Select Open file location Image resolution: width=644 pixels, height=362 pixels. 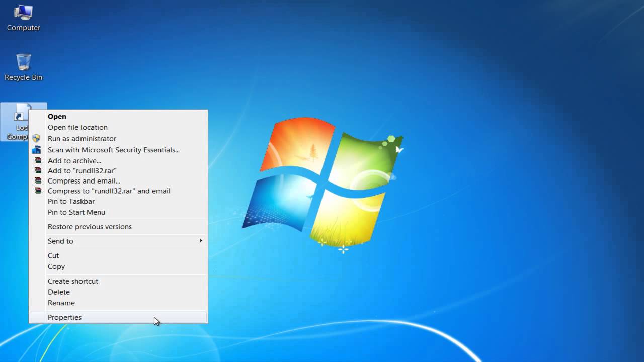(118, 127)
